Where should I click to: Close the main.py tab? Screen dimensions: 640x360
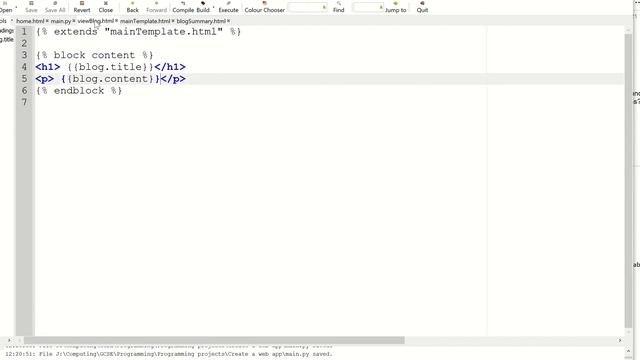[x=74, y=21]
